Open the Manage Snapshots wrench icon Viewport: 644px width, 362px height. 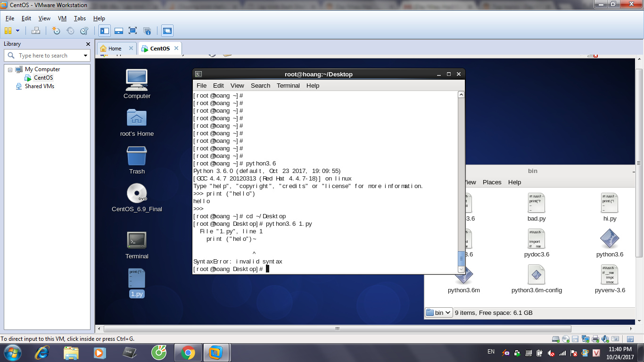84,31
